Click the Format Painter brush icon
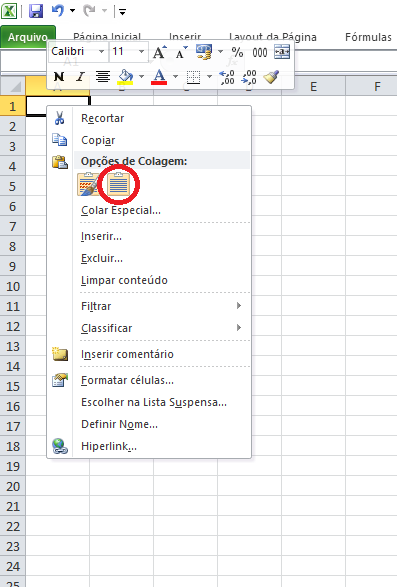This screenshot has width=397, height=587. click(x=271, y=76)
